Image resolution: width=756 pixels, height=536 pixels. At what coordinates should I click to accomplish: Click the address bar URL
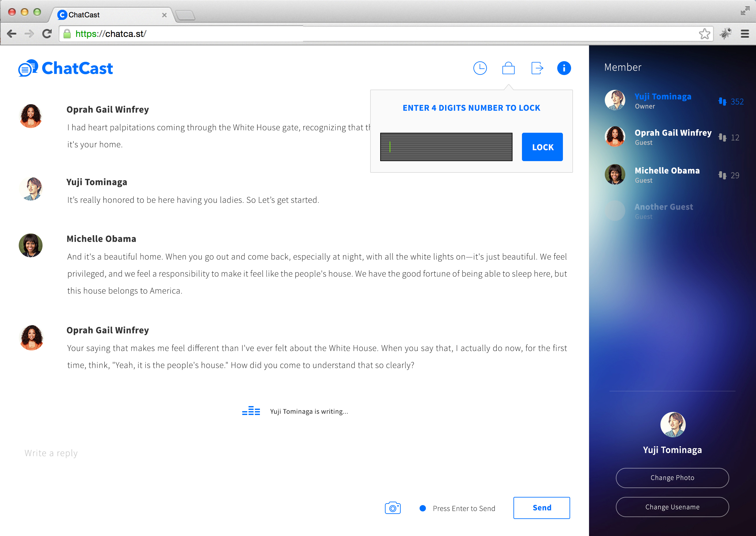(111, 34)
